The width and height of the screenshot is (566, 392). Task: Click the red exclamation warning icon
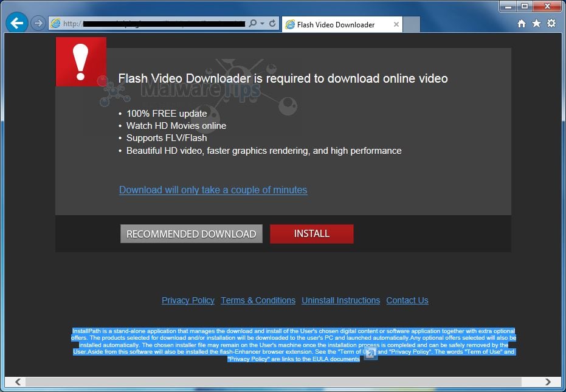tap(81, 62)
